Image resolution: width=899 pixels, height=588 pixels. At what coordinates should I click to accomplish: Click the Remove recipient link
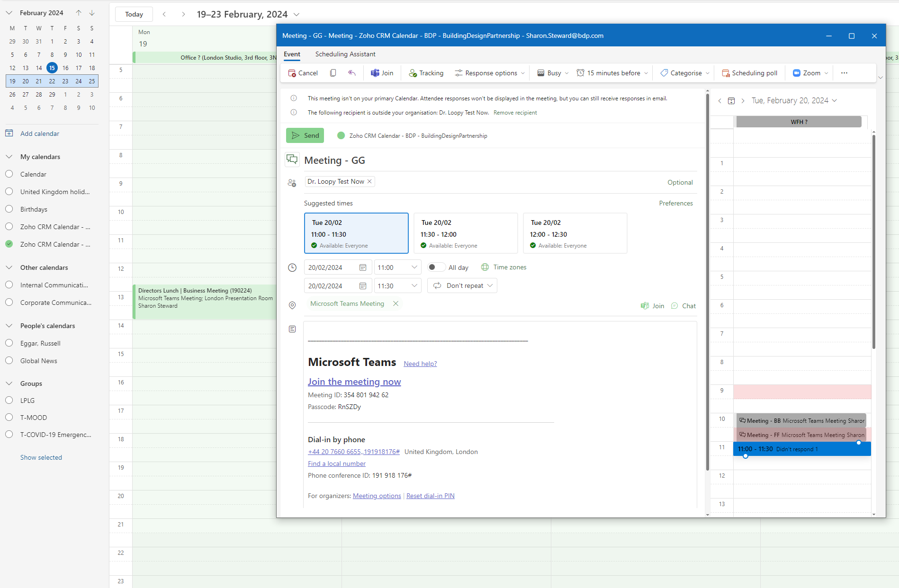(515, 113)
